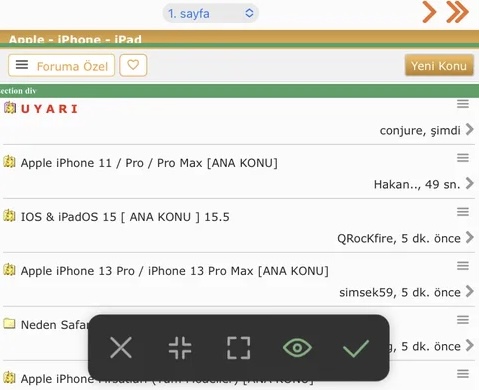Viewport: 479px width, 390px height.
Task: Open IOS & iPadOS 15 ANA KONU topic
Action: click(x=125, y=217)
